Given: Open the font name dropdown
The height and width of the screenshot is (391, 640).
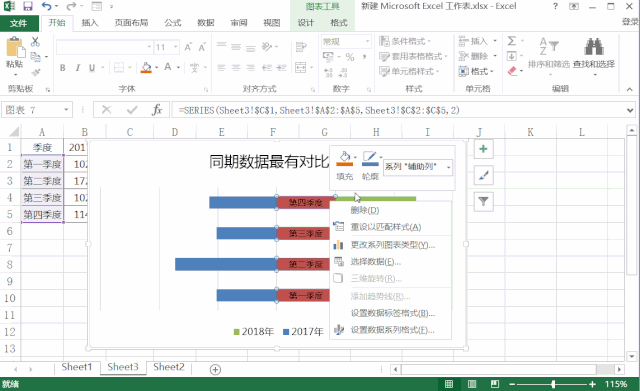Looking at the screenshot, I should click(x=149, y=47).
